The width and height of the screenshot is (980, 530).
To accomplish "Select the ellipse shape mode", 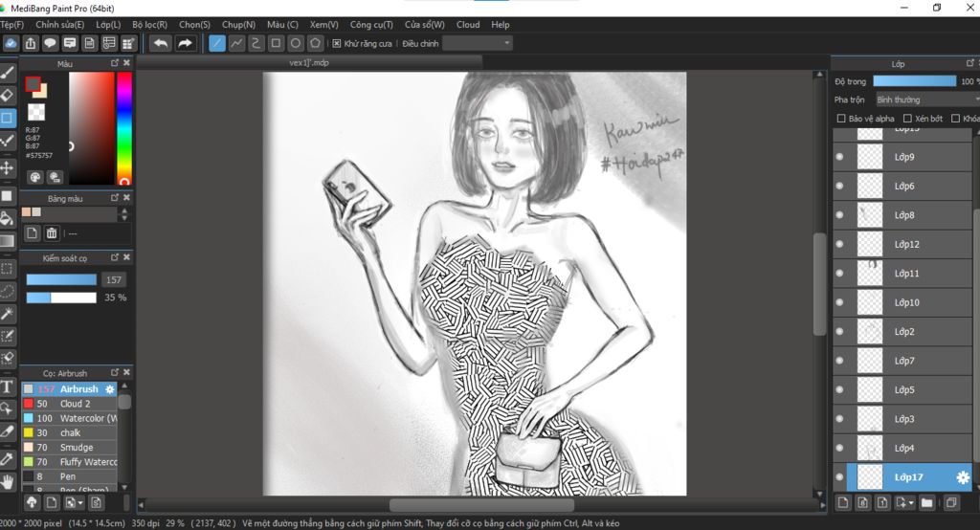I will tap(296, 43).
